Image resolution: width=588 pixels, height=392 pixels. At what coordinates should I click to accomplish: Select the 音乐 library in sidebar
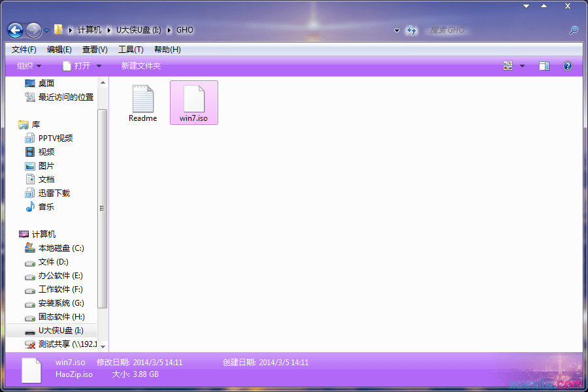point(42,206)
